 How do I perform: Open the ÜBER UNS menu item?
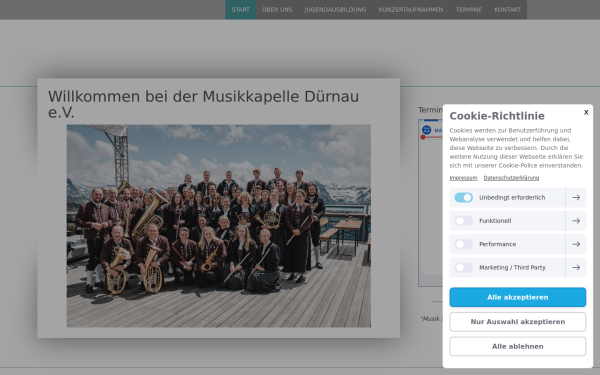277,10
